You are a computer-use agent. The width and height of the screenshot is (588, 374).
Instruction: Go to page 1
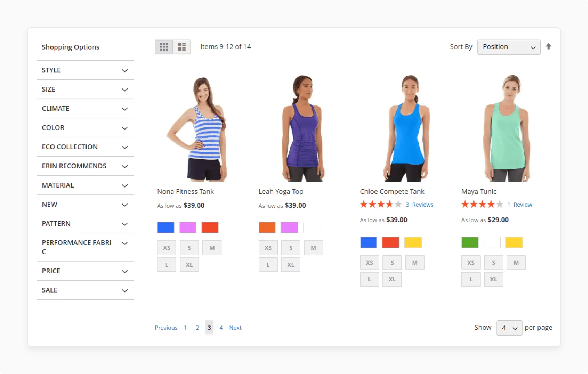pyautogui.click(x=185, y=328)
